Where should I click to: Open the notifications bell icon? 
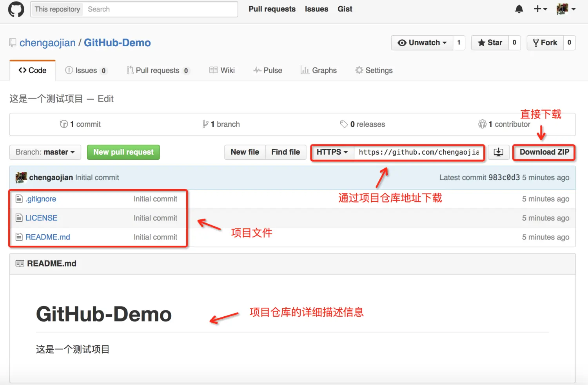point(519,9)
